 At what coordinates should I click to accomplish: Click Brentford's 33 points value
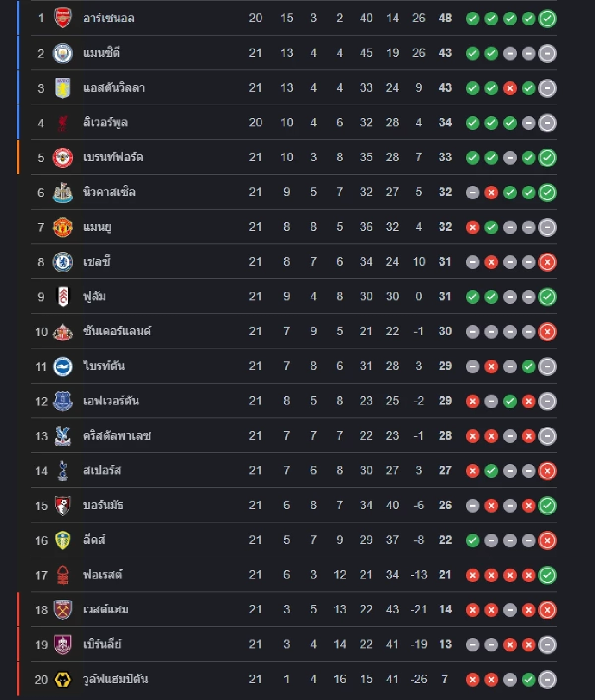[445, 157]
